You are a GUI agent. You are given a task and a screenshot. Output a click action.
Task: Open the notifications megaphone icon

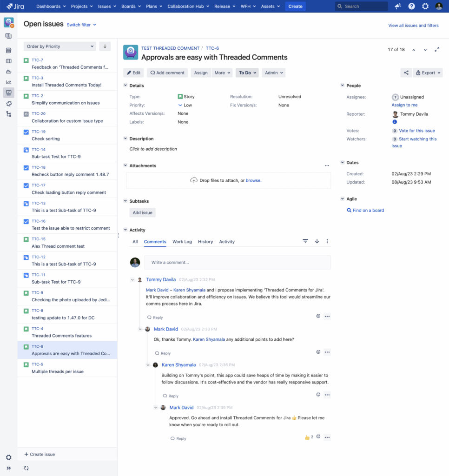[398, 7]
